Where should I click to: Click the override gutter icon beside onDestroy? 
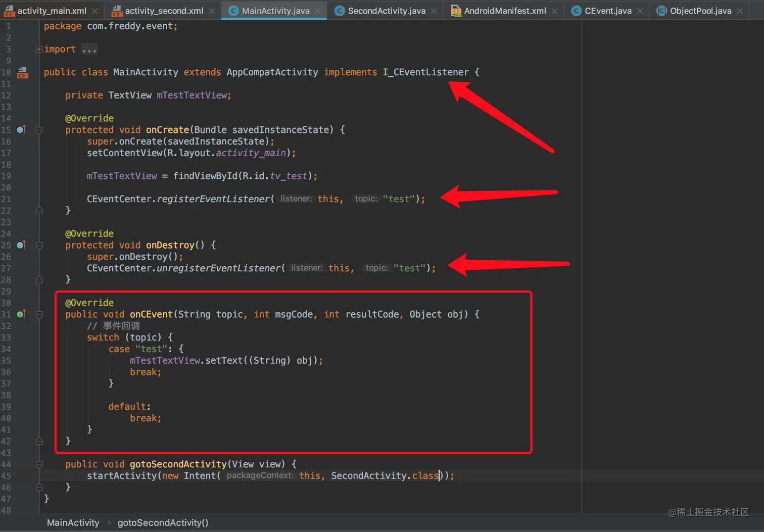click(x=21, y=245)
